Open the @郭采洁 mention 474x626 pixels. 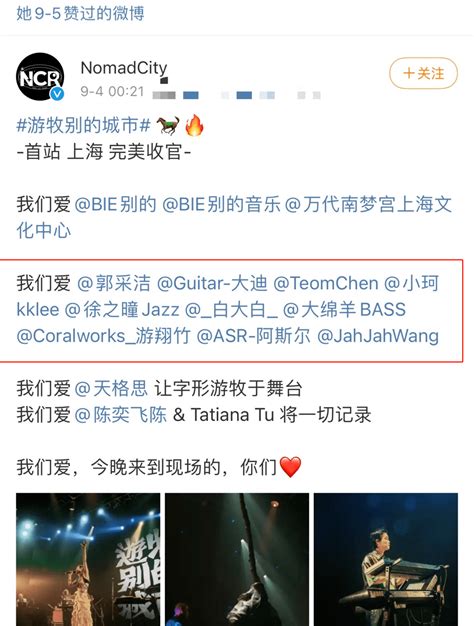click(114, 283)
